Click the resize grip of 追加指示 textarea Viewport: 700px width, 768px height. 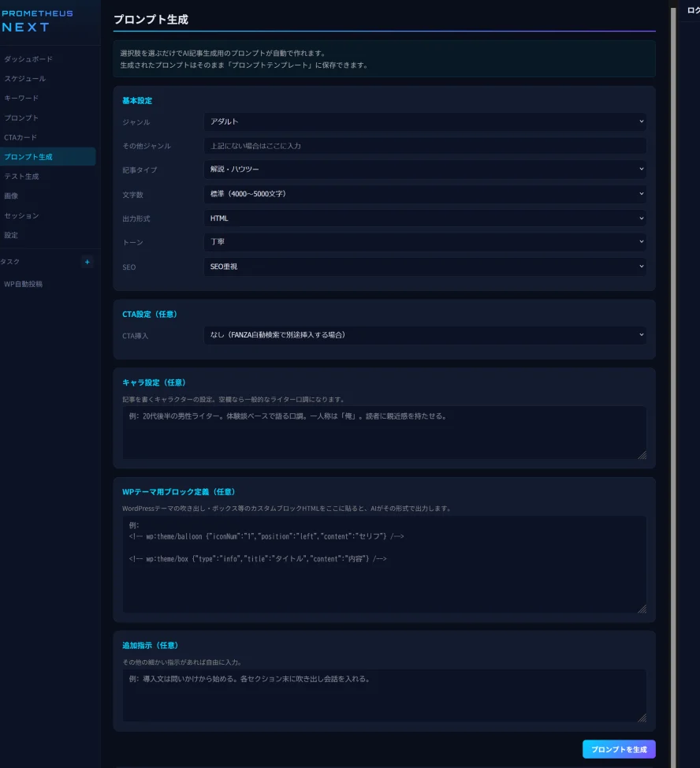(x=642, y=718)
